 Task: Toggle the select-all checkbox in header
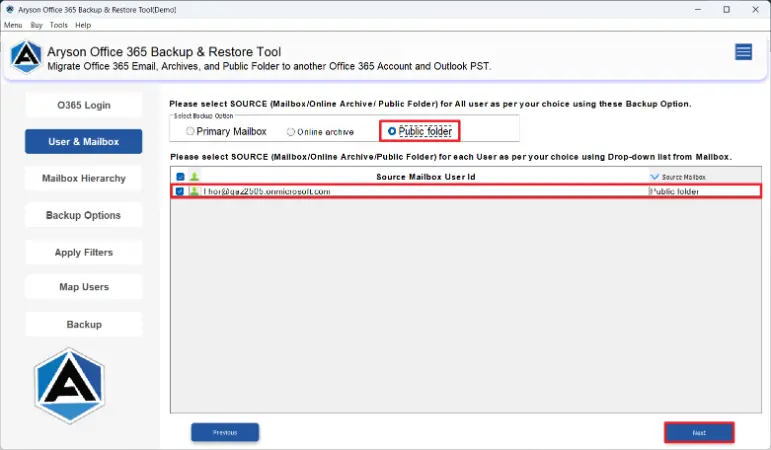point(180,177)
